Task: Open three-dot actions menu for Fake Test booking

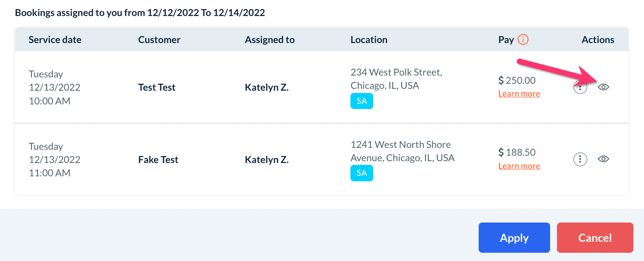Action: click(x=580, y=159)
